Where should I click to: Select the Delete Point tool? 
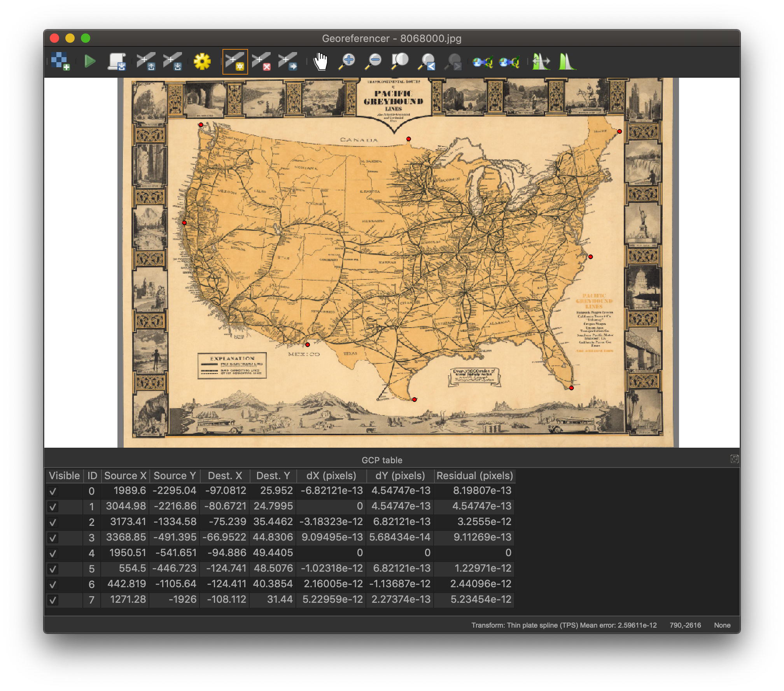tap(261, 61)
